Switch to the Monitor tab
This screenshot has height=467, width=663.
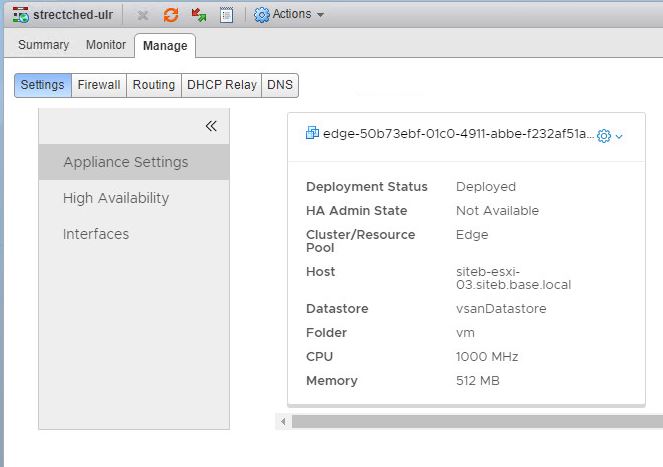coord(106,45)
